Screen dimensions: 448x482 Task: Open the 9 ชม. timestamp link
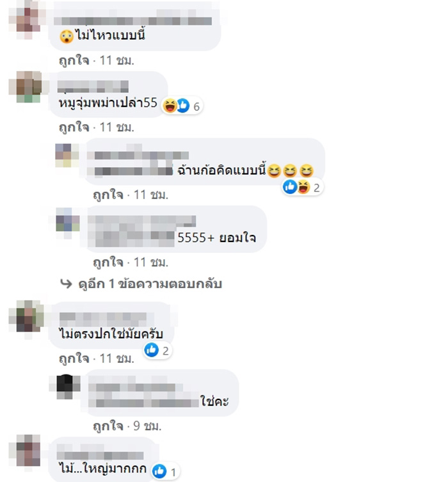pos(147,426)
